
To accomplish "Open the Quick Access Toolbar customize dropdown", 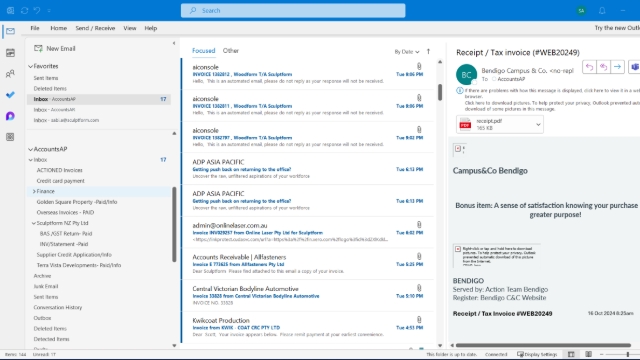I will tap(49, 11).
